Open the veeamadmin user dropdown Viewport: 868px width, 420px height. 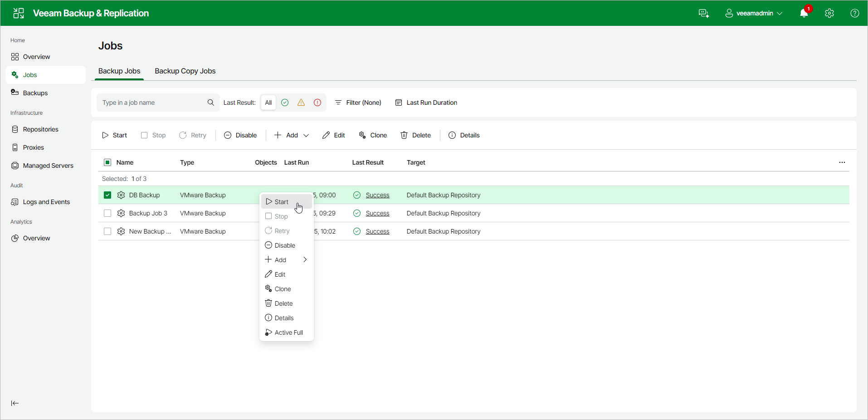pyautogui.click(x=754, y=13)
